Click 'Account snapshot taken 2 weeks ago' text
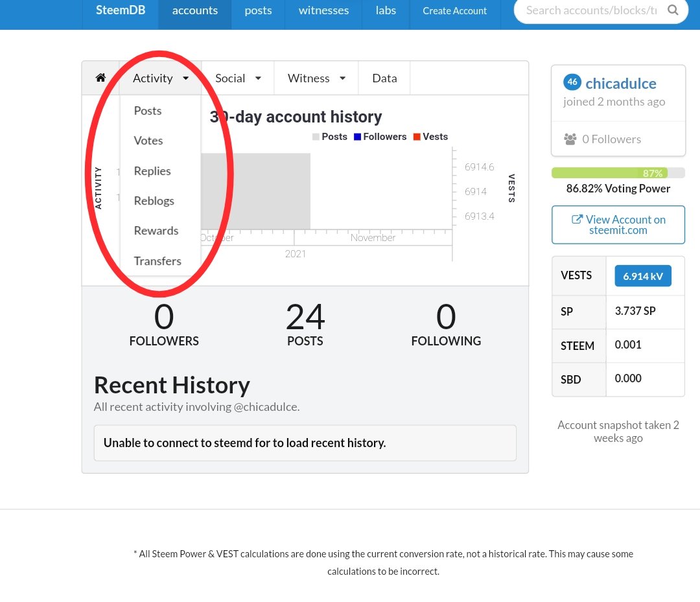The width and height of the screenshot is (700, 602). coord(618,432)
